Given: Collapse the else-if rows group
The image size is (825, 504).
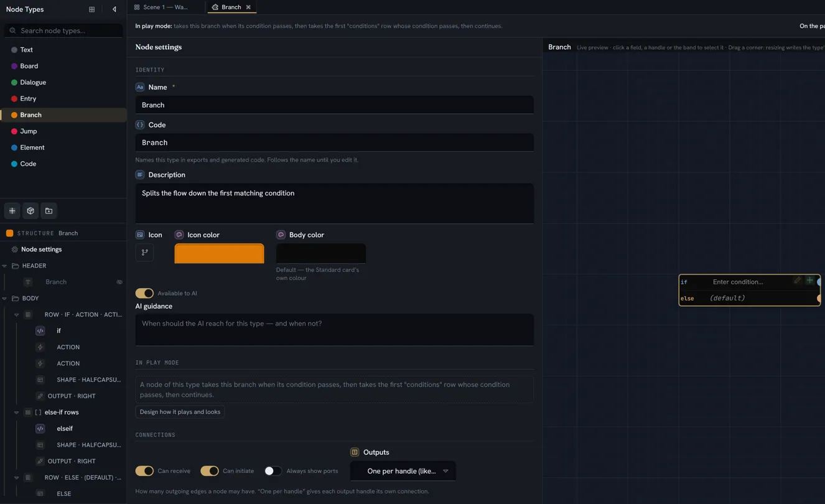Looking at the screenshot, I should (17, 413).
